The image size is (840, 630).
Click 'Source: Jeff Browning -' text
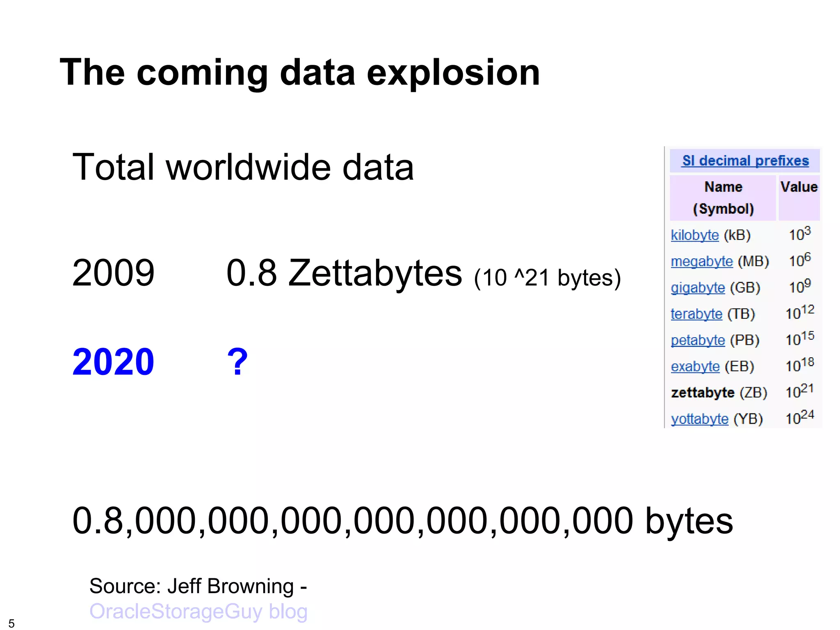tap(198, 586)
